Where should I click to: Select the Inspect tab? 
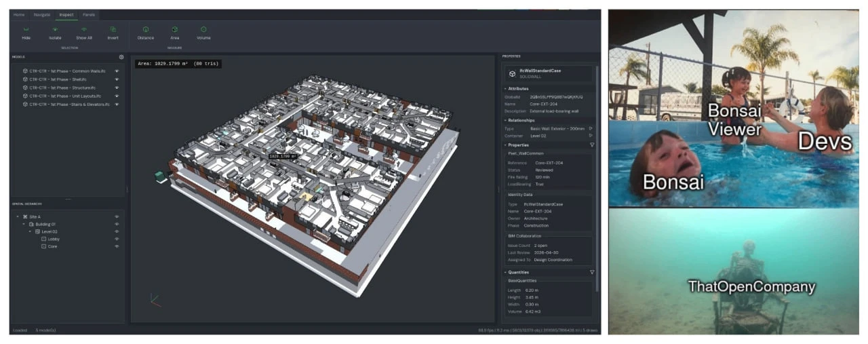pos(66,14)
